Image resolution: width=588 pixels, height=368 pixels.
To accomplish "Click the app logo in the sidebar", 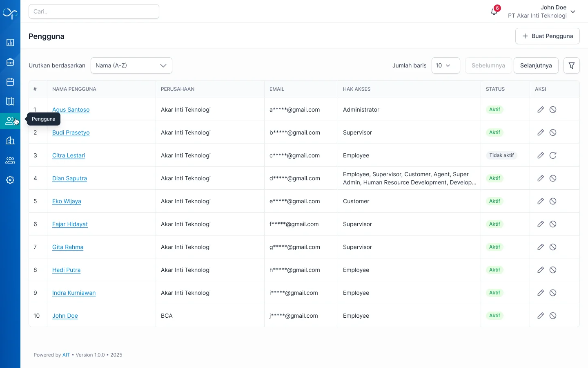I will pyautogui.click(x=10, y=13).
